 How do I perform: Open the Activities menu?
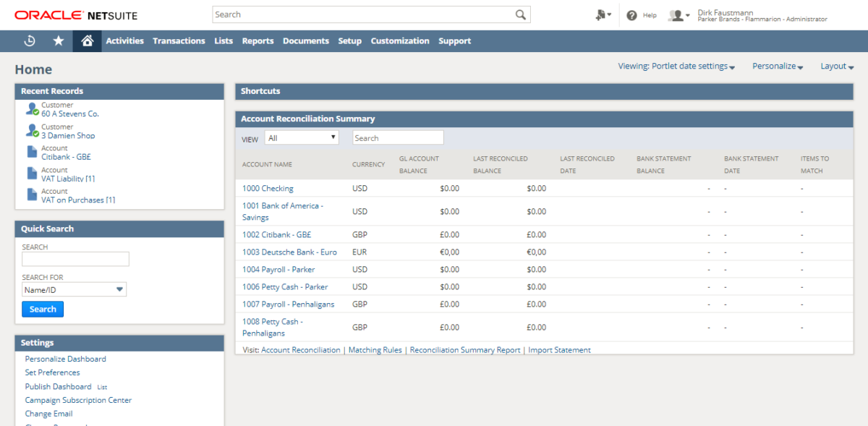[125, 41]
